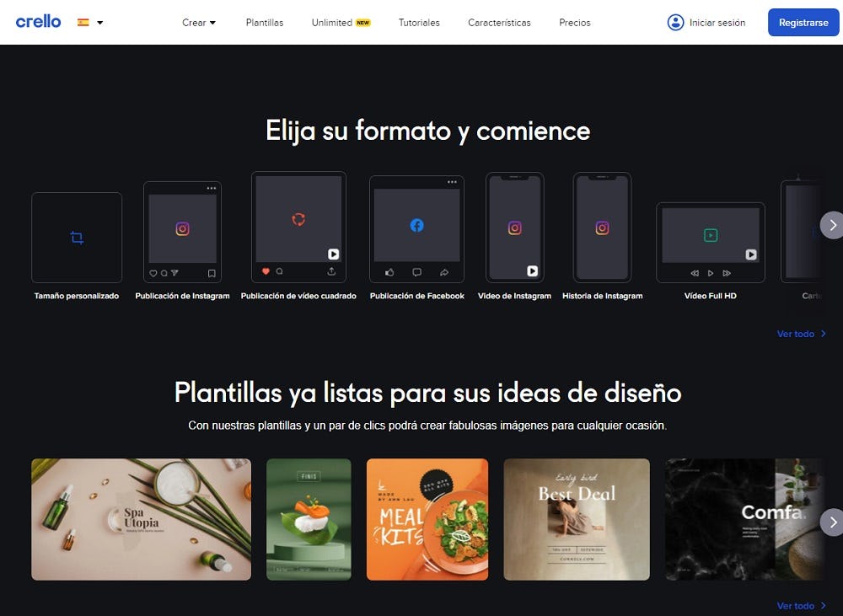This screenshot has height=616, width=843.
Task: Click the Registrarse button
Action: click(803, 23)
